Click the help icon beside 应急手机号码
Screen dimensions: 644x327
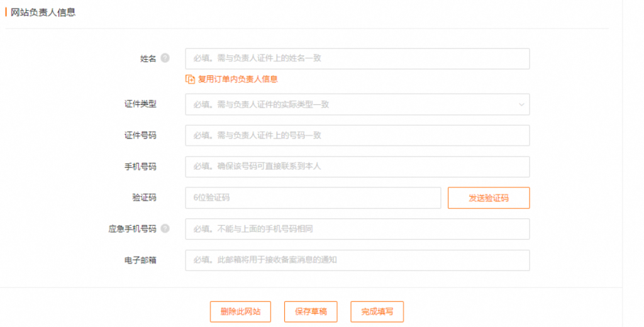[x=165, y=229]
